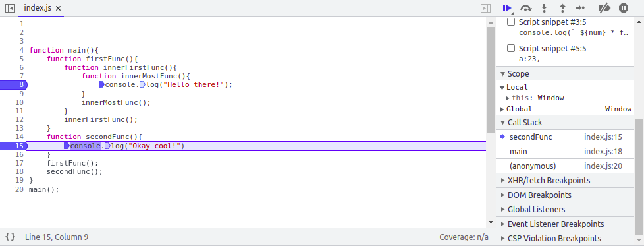Remove breakpoint marker on line 8

13,84
